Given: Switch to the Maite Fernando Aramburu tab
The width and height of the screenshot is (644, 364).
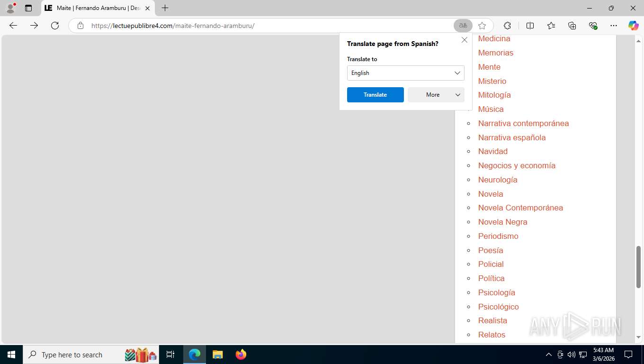Looking at the screenshot, I should [97, 8].
